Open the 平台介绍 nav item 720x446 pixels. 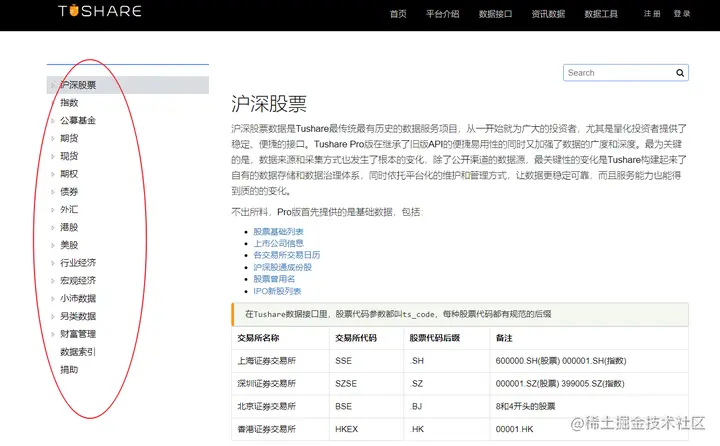[x=443, y=14]
